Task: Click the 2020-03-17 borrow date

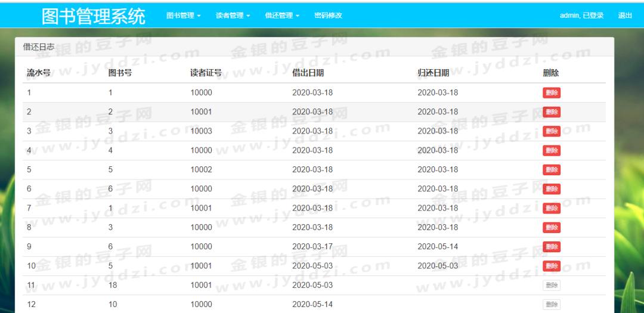Action: (x=312, y=246)
